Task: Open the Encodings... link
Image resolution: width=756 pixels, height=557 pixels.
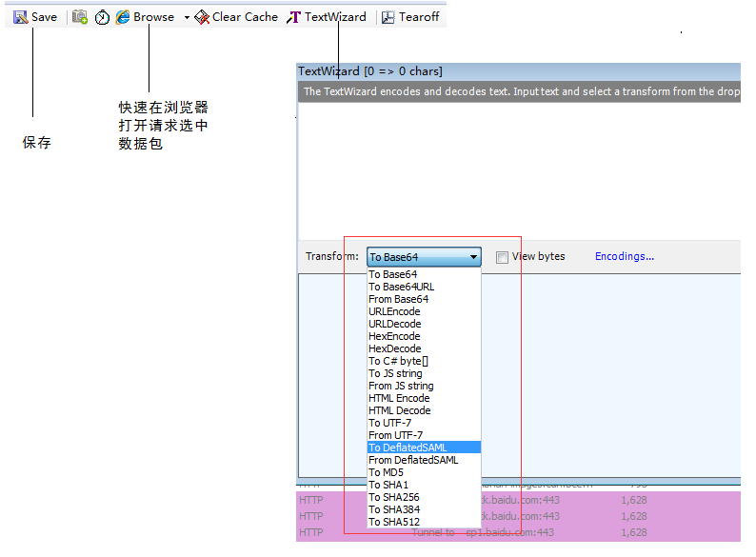Action: [x=625, y=256]
